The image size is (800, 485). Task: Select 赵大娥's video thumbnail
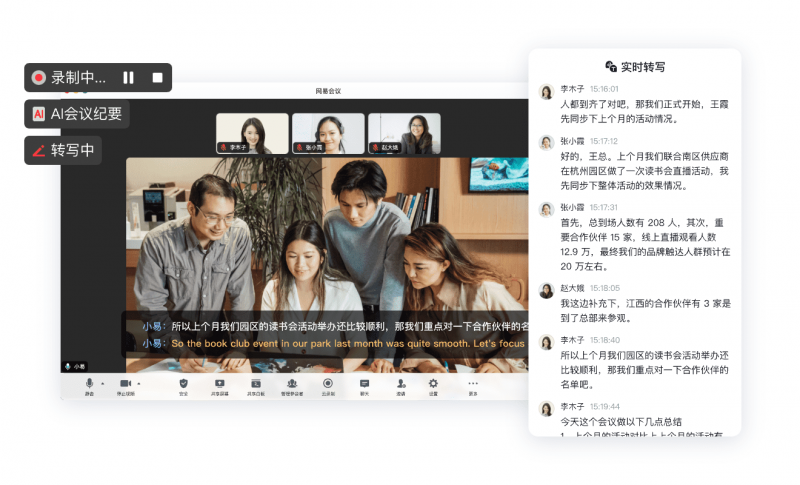[404, 133]
